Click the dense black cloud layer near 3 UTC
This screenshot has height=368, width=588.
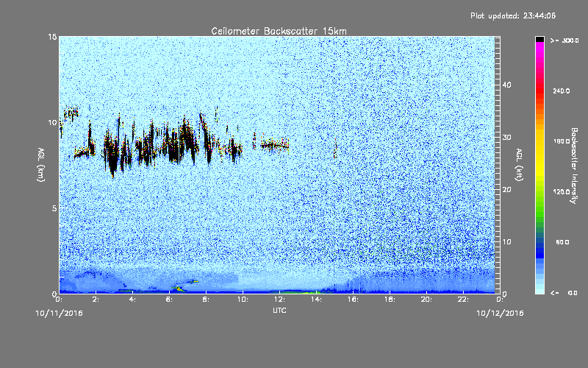pos(112,154)
